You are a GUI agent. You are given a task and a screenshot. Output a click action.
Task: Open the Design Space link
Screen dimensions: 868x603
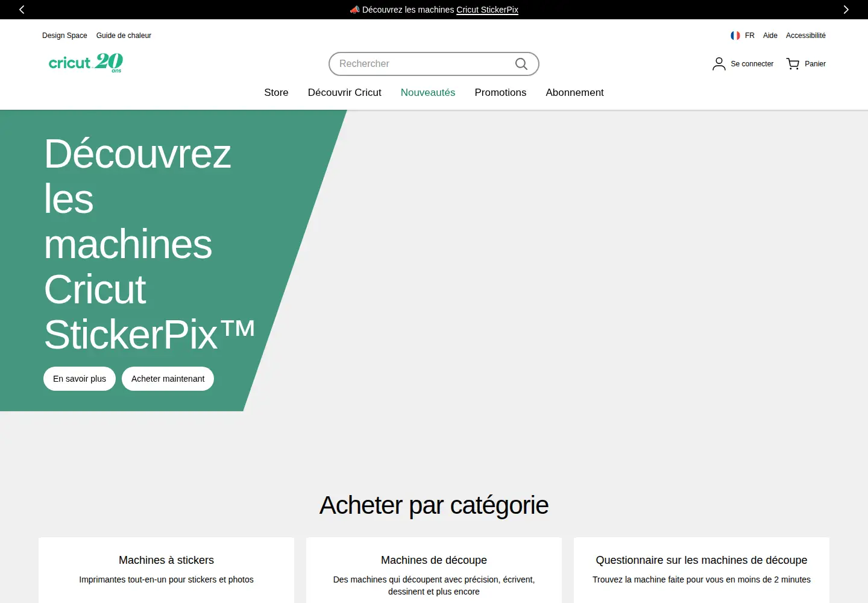[x=64, y=36]
